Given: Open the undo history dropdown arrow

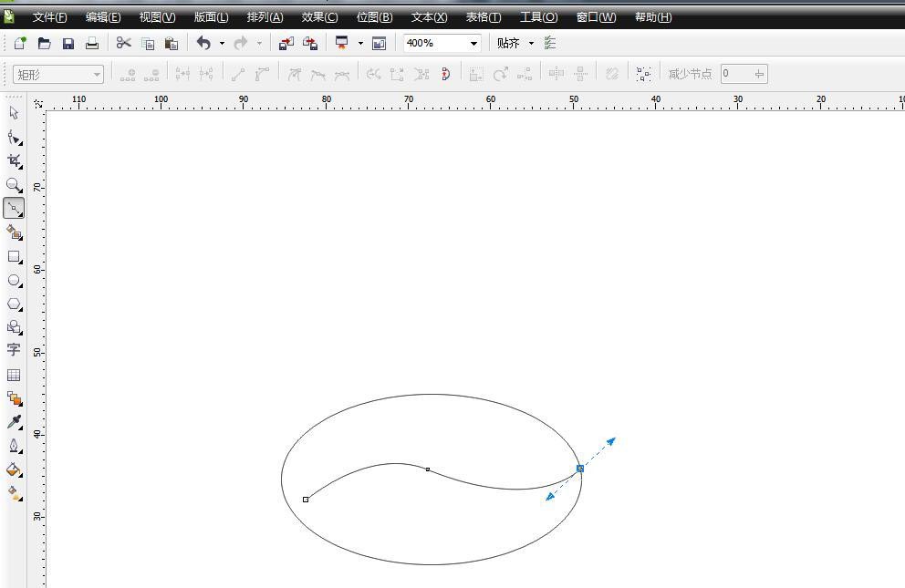Looking at the screenshot, I should tap(222, 43).
